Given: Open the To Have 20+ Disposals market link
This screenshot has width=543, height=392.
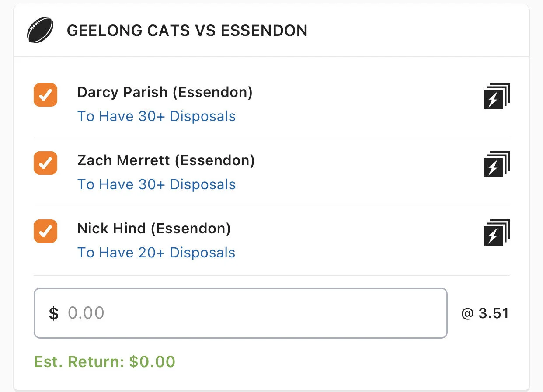Looking at the screenshot, I should pyautogui.click(x=157, y=253).
